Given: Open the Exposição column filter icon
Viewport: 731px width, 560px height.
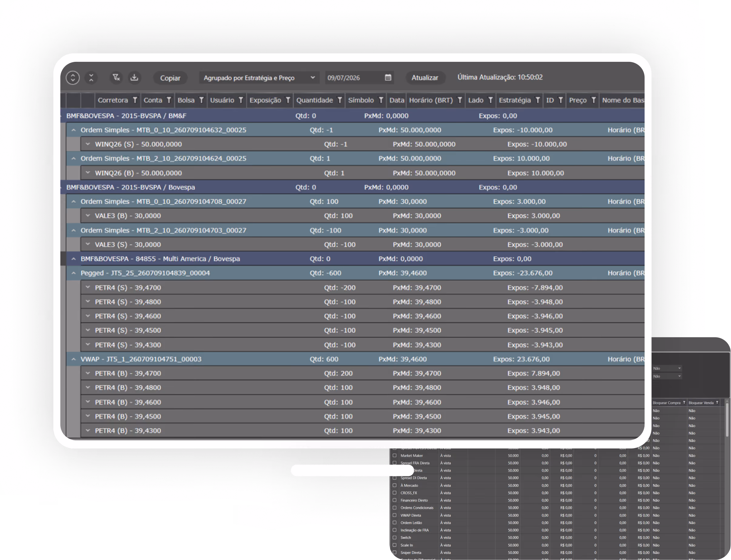Looking at the screenshot, I should click(x=288, y=100).
